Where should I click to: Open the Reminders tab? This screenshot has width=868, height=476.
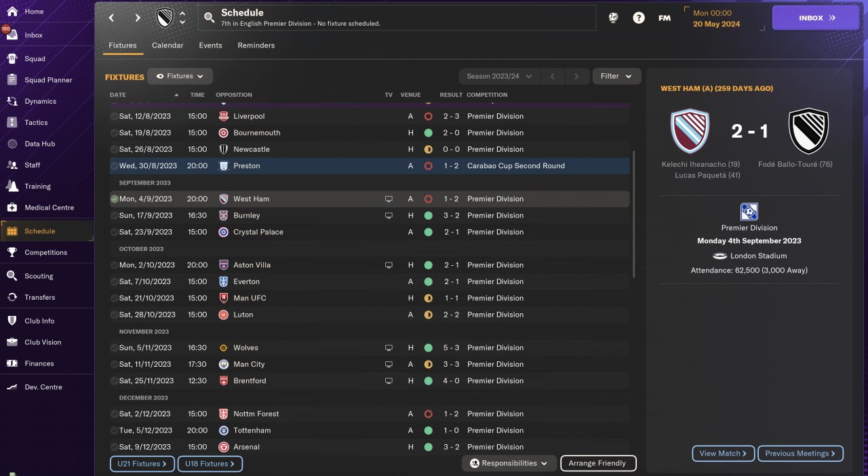256,45
